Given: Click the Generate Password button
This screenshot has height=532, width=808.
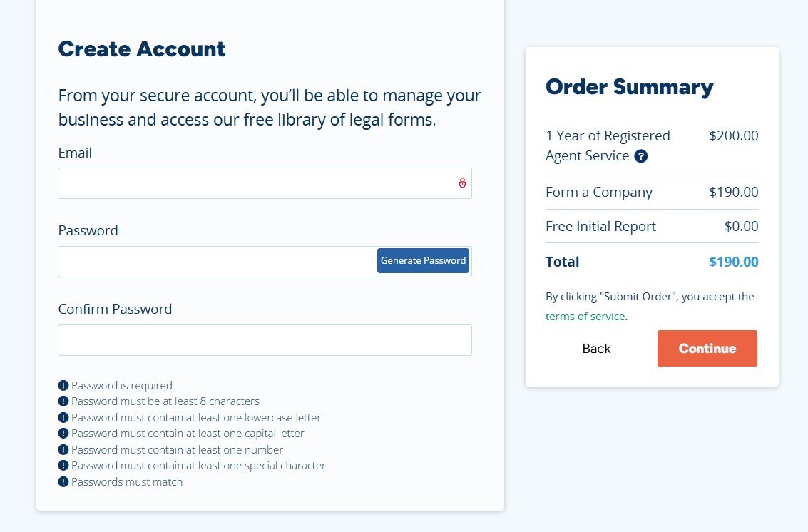Looking at the screenshot, I should coord(423,261).
